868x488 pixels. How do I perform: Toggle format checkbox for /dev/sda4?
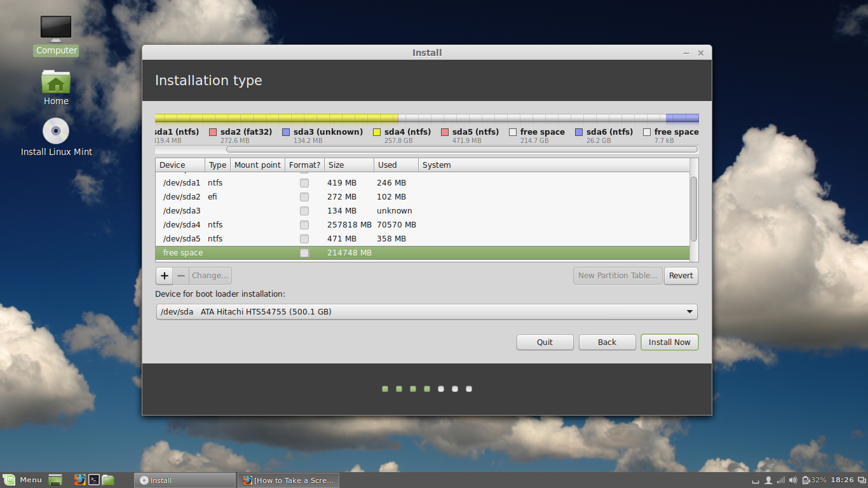[304, 225]
